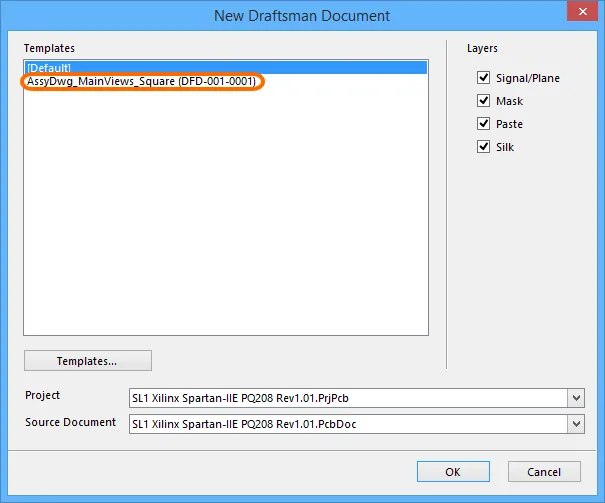Uncheck the Mask layer checkbox

pos(483,101)
